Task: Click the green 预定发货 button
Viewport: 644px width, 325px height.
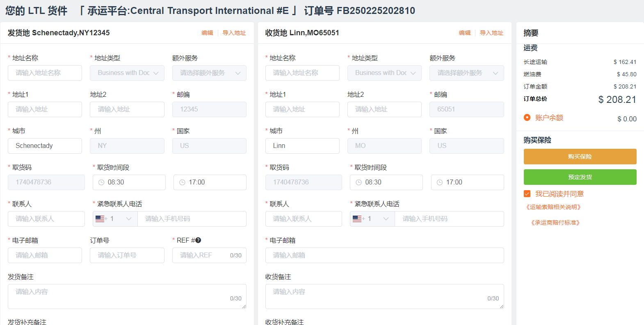Action: [580, 177]
